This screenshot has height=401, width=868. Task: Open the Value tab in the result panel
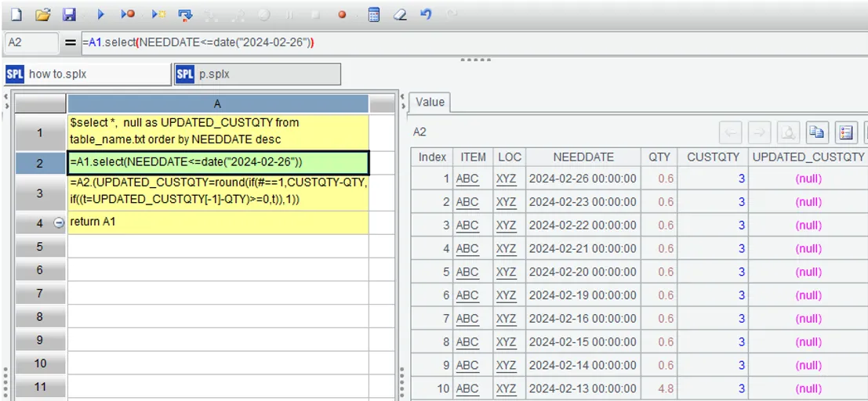(x=430, y=102)
